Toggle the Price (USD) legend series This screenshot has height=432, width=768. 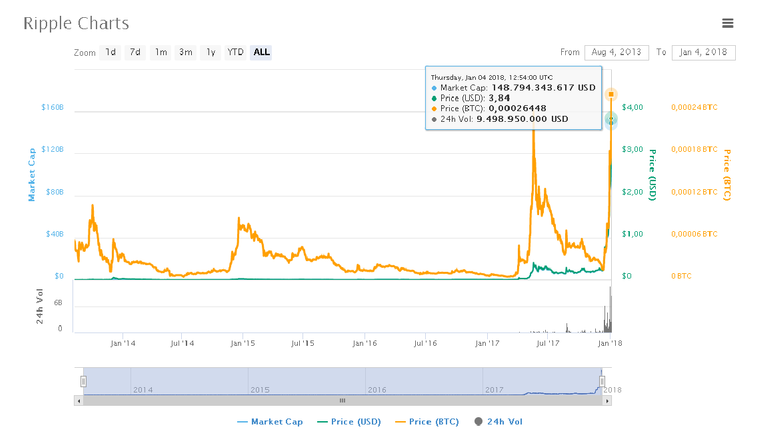click(349, 421)
